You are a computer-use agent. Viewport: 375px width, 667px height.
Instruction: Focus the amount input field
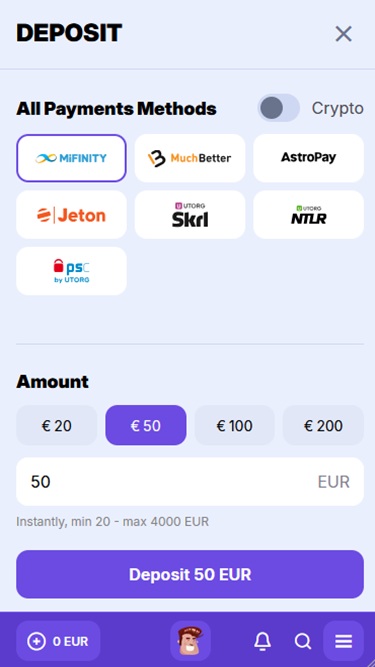click(x=190, y=482)
